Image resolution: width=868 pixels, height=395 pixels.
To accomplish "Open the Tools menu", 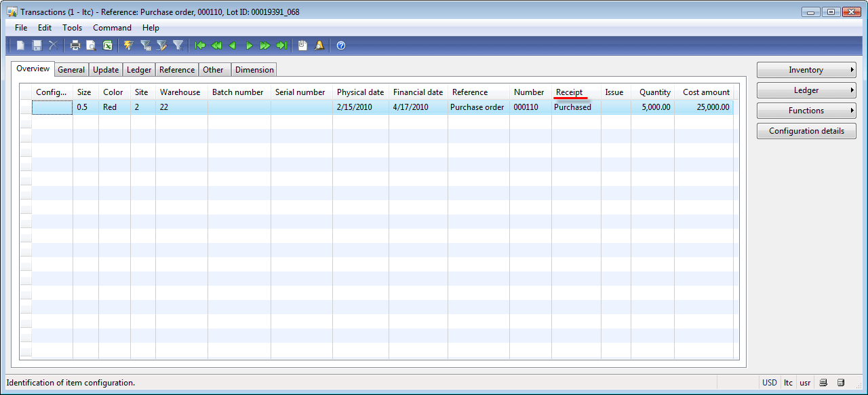I will [72, 28].
